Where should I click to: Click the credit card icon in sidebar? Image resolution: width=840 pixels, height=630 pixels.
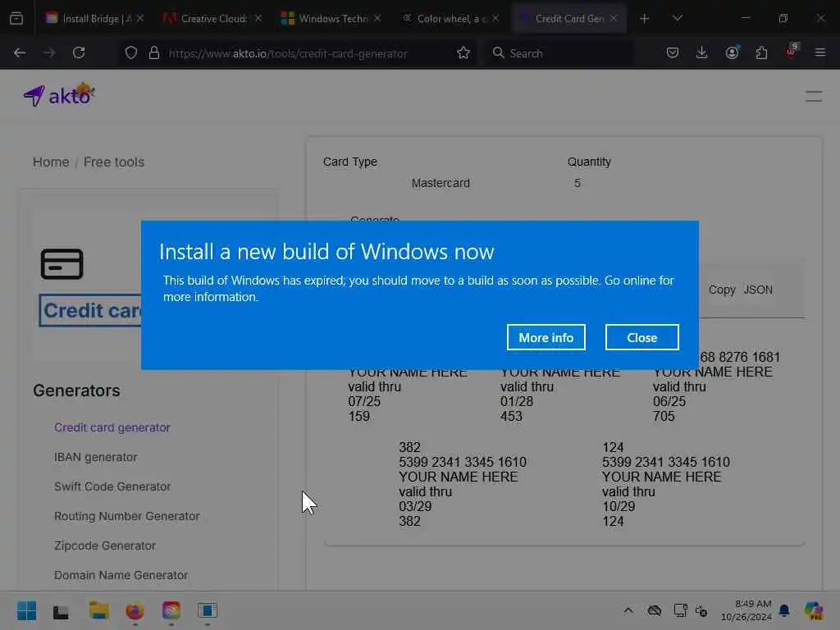coord(62,263)
